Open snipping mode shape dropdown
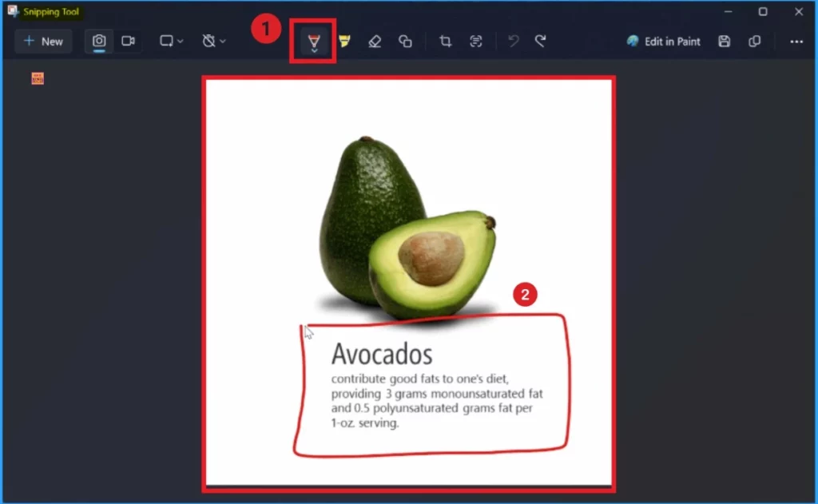 (x=171, y=42)
